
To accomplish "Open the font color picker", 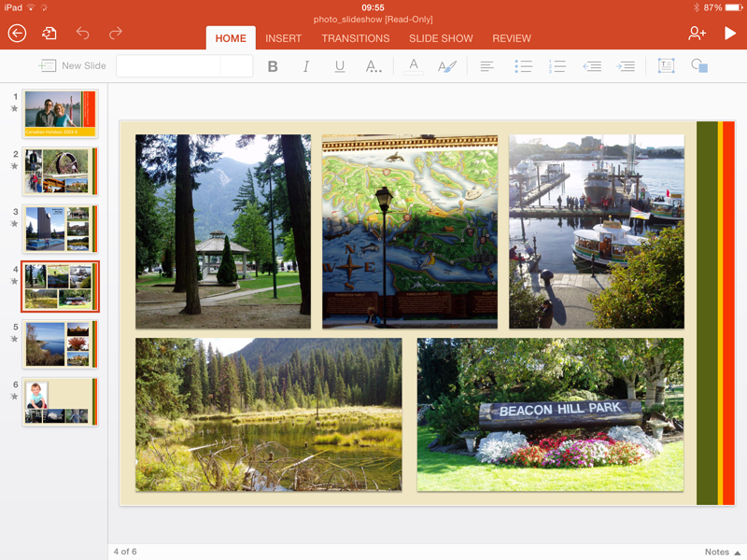I will point(414,66).
